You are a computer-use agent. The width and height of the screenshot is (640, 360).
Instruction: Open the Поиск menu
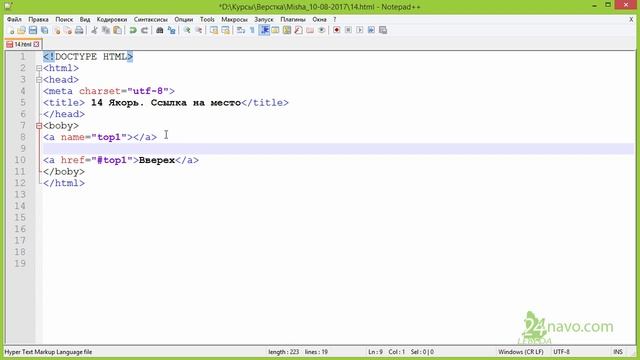coord(64,19)
